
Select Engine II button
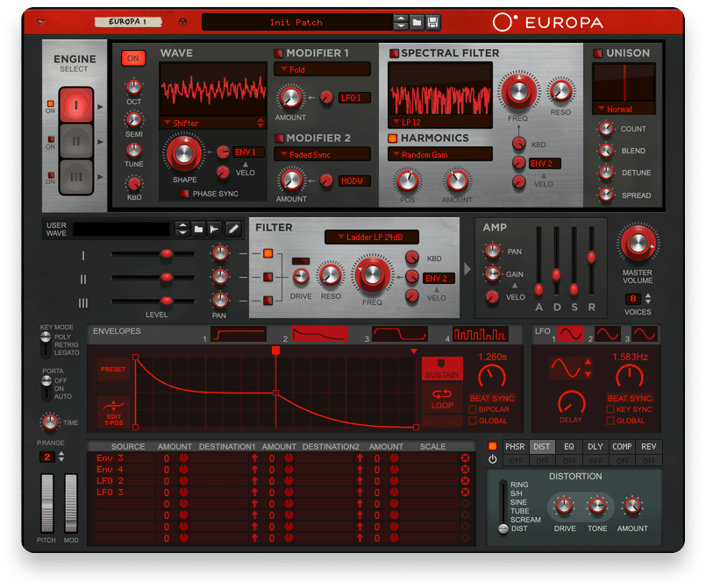tap(76, 141)
